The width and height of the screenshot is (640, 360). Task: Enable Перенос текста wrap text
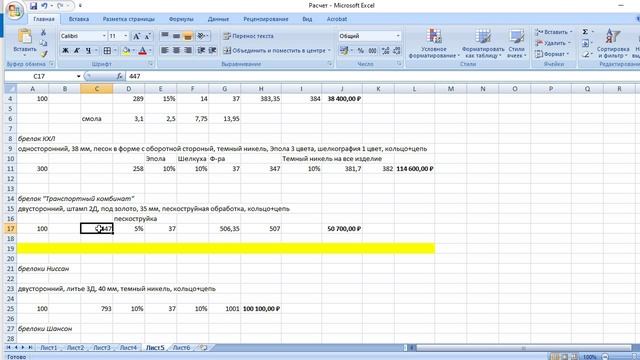click(248, 36)
